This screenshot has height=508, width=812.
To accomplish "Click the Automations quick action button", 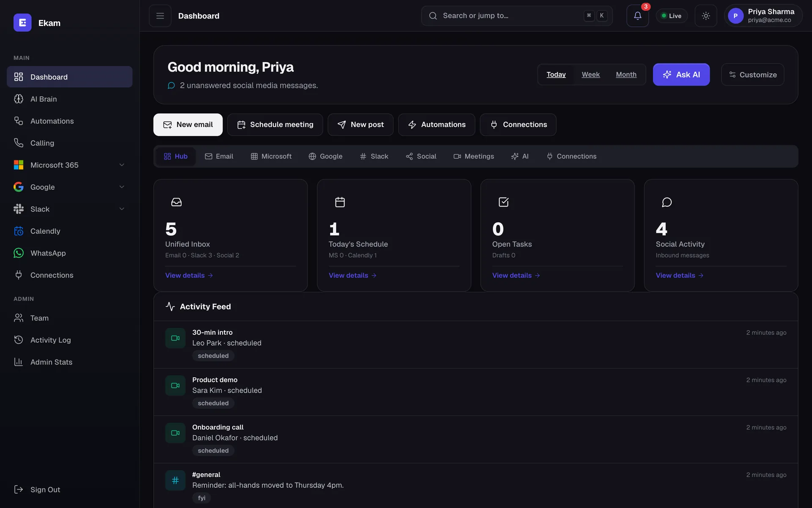I will (436, 124).
